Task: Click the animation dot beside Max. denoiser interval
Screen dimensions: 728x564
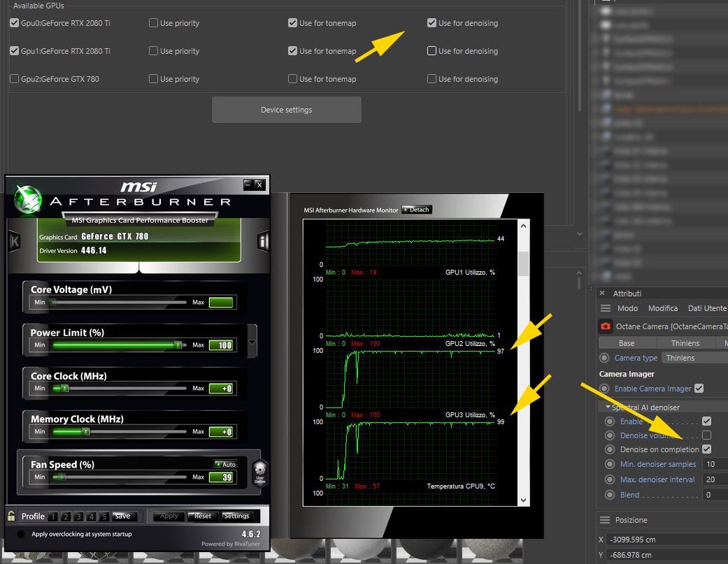Action: [x=610, y=479]
